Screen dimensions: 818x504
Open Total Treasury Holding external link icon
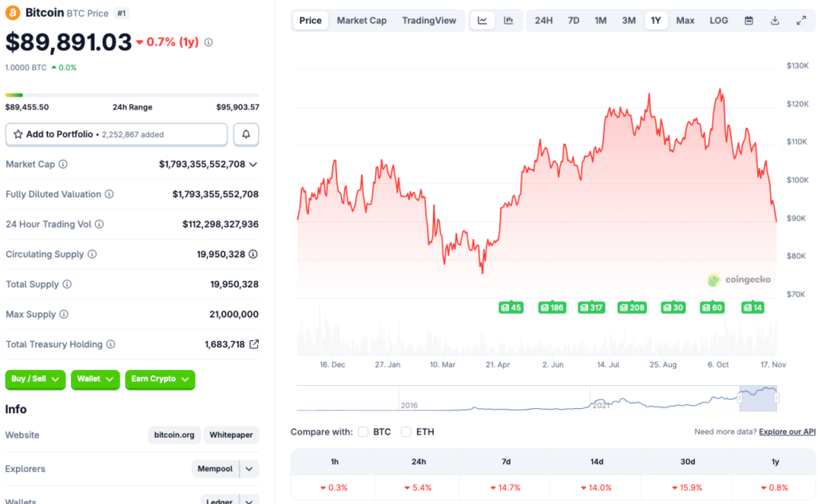click(254, 344)
